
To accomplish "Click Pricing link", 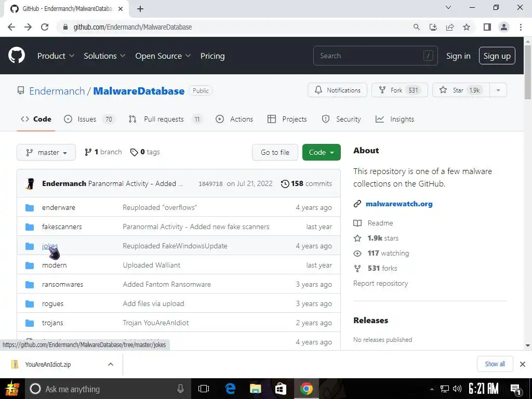I will pyautogui.click(x=212, y=56).
